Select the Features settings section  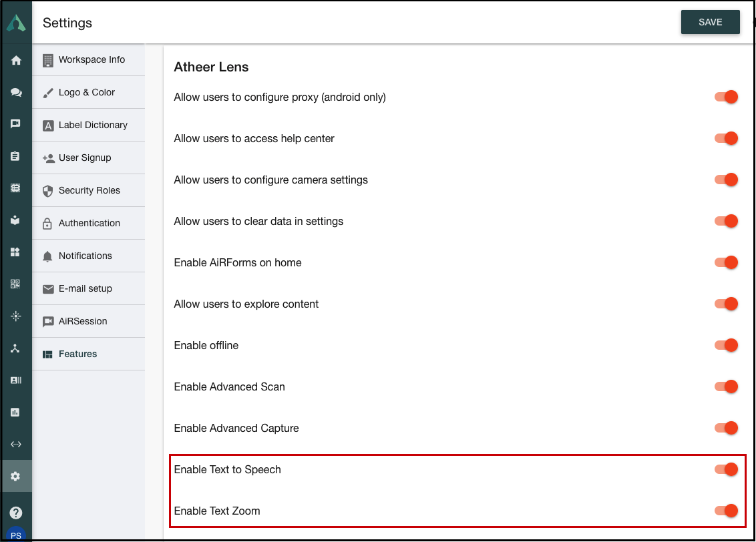tap(88, 354)
